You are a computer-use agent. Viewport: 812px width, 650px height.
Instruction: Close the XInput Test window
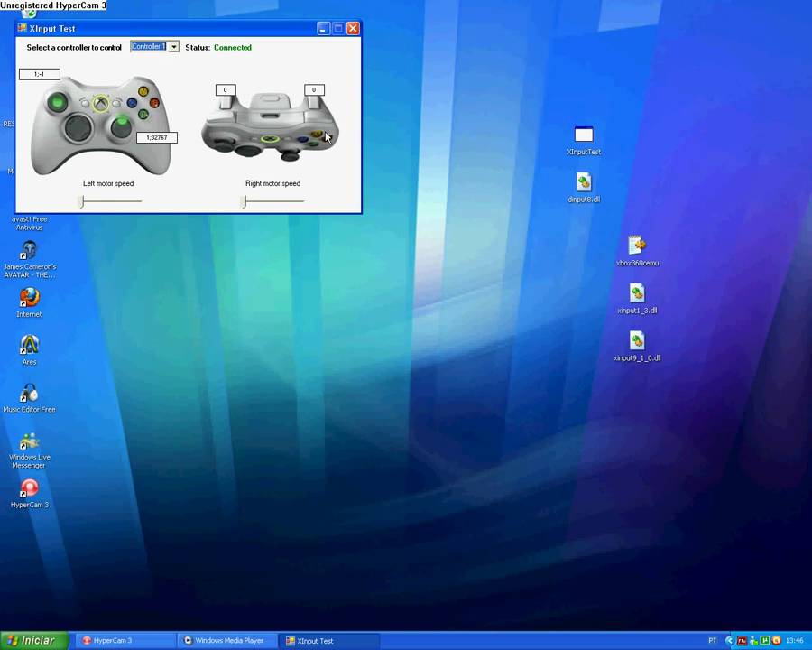pyautogui.click(x=353, y=29)
